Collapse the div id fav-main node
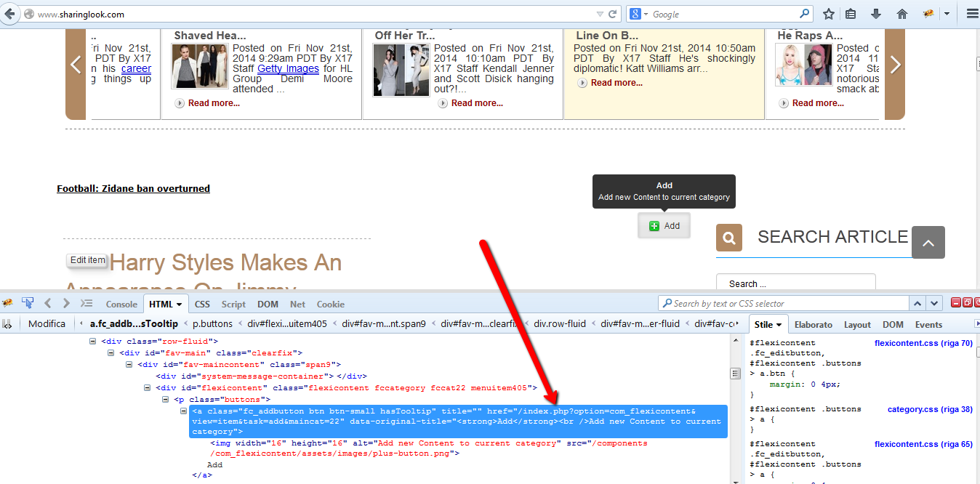 [112, 352]
